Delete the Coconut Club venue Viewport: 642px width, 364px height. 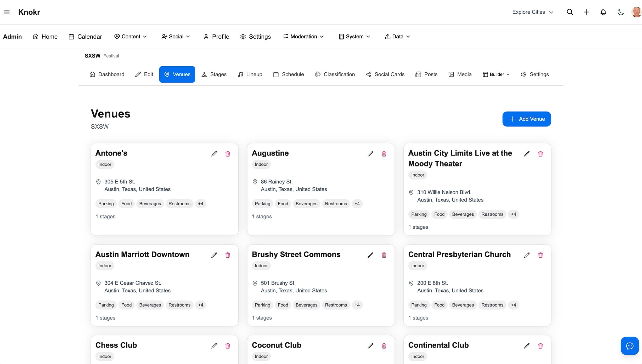(384, 346)
